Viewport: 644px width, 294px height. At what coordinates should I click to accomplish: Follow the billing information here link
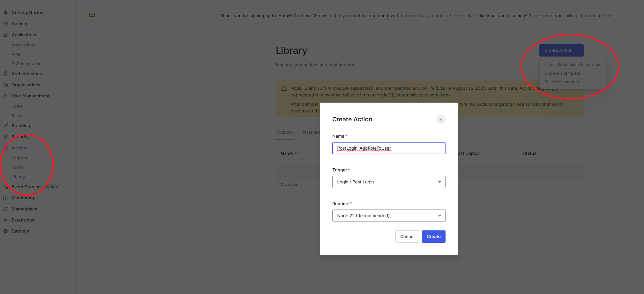pyautogui.click(x=588, y=16)
